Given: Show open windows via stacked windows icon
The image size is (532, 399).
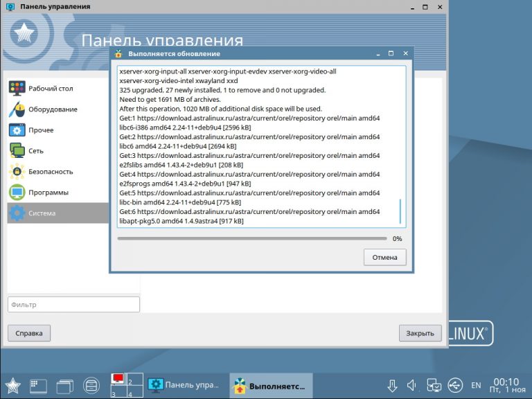Looking at the screenshot, I should click(x=65, y=386).
